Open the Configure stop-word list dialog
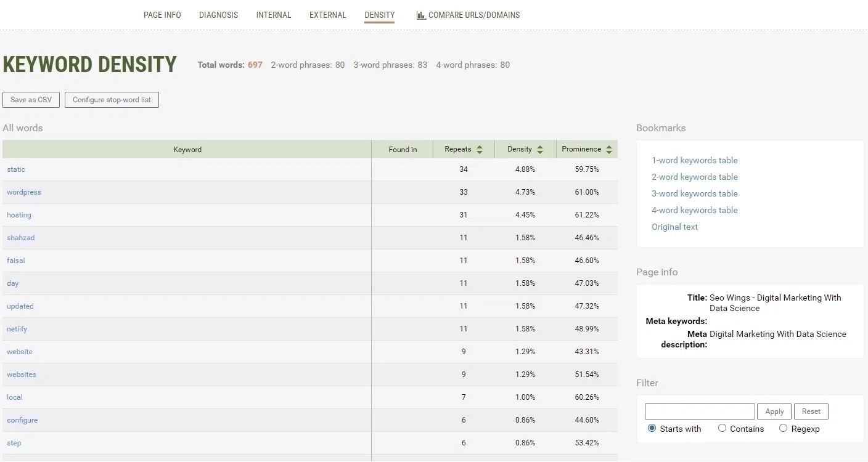The height and width of the screenshot is (462, 868). (x=112, y=99)
